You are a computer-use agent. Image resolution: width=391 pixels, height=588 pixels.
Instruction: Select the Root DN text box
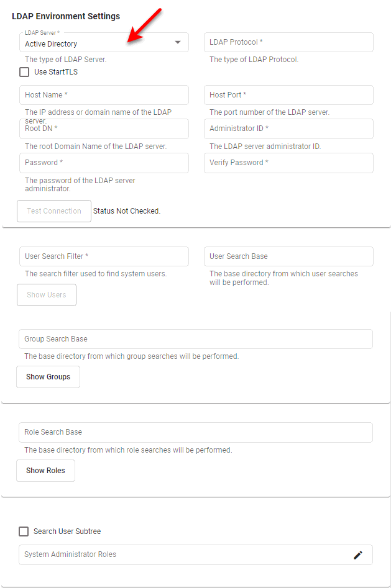pos(104,129)
